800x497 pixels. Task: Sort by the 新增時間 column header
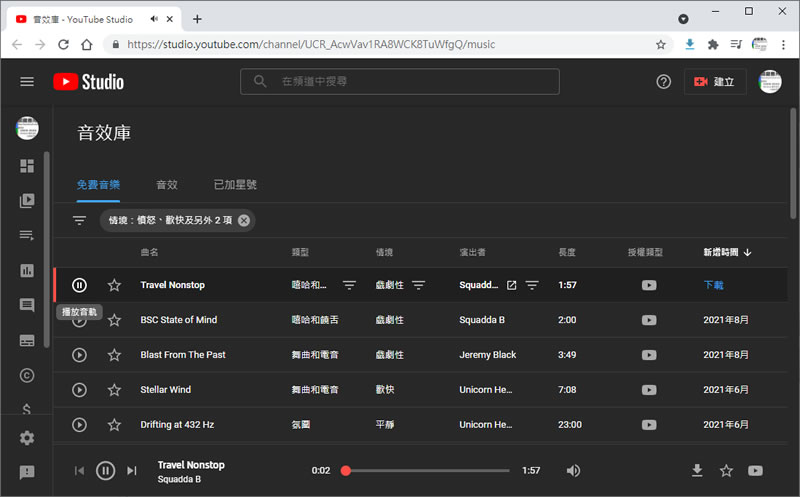pos(727,252)
